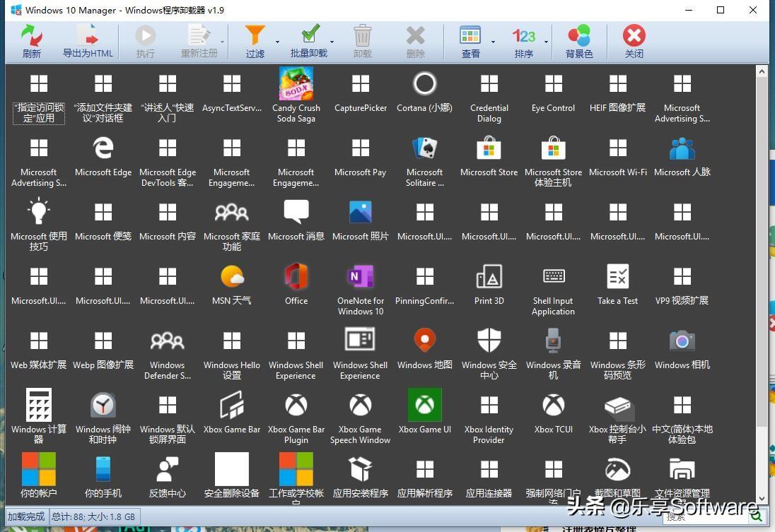Select the 截图和草图 snip icon
The image size is (775, 532).
[x=618, y=469]
